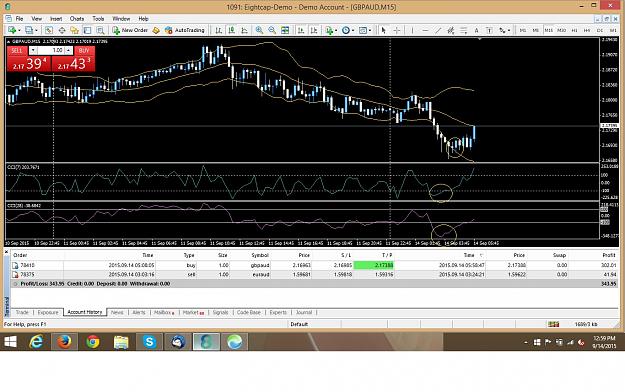The width and height of the screenshot is (625, 392).
Task: Click the New Chart toolbar icon
Action: [12, 30]
